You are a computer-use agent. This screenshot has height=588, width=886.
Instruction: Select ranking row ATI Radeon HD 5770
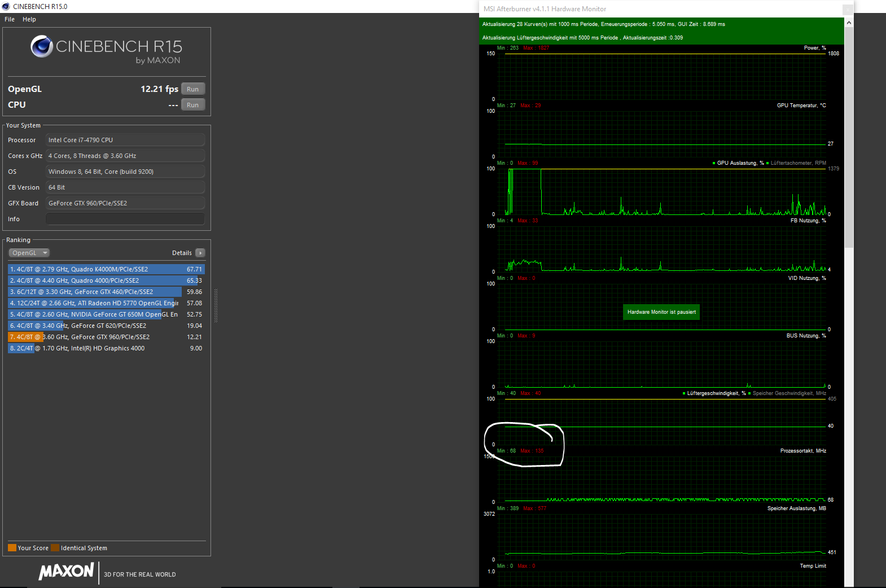106,303
